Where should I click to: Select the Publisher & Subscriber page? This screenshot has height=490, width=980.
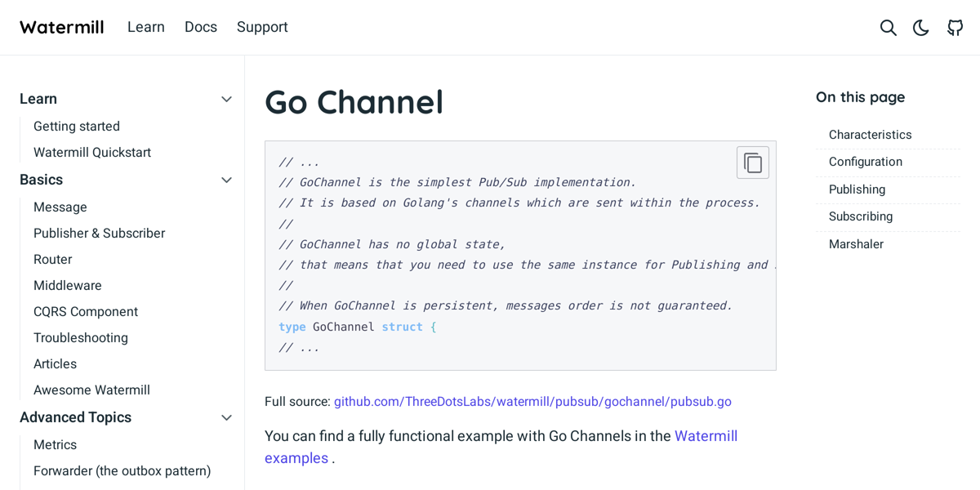tap(99, 233)
